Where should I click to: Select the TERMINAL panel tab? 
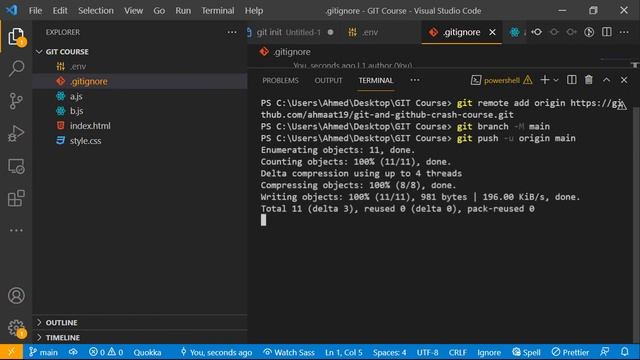tap(376, 80)
